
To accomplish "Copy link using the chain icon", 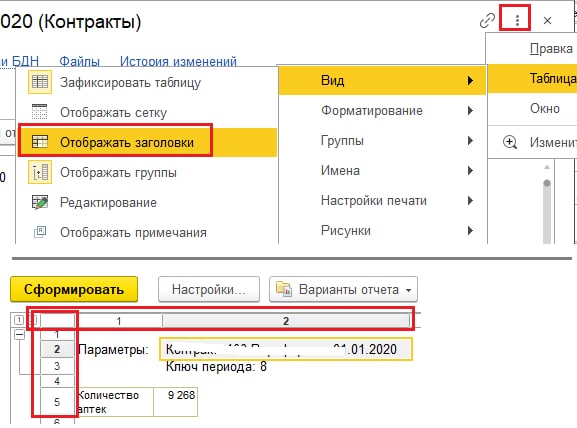I will tap(487, 20).
